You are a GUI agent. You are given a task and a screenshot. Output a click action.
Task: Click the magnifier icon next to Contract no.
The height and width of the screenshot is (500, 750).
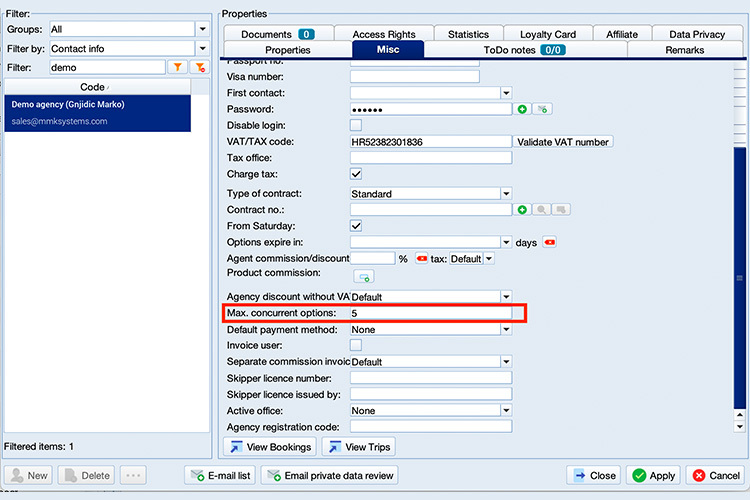tap(541, 210)
